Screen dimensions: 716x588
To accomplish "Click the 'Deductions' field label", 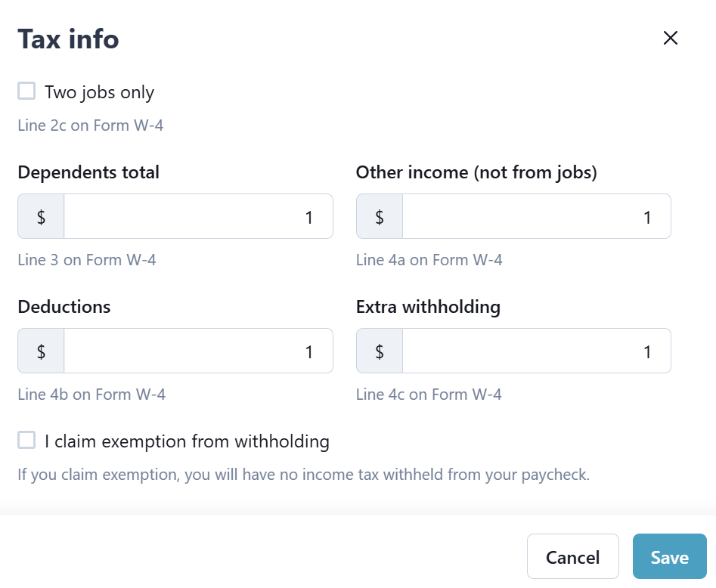I will [64, 307].
